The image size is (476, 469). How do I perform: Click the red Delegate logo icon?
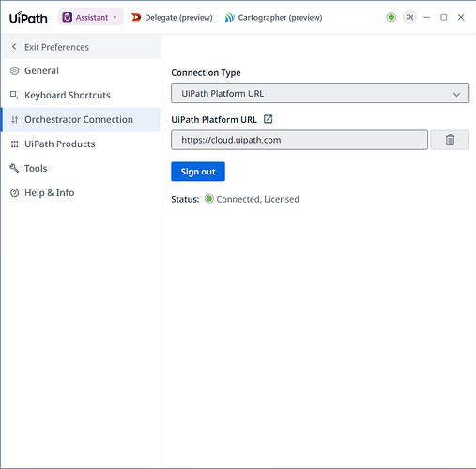click(136, 17)
